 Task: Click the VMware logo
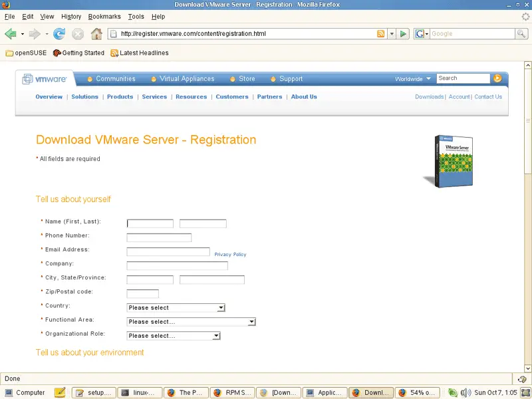[45, 79]
